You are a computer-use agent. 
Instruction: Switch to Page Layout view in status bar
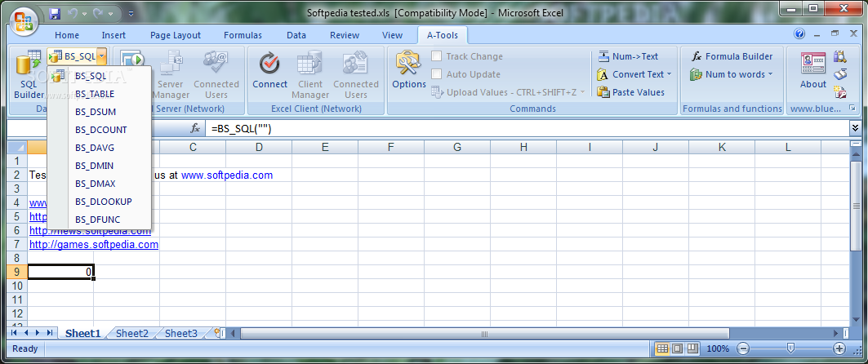click(677, 349)
